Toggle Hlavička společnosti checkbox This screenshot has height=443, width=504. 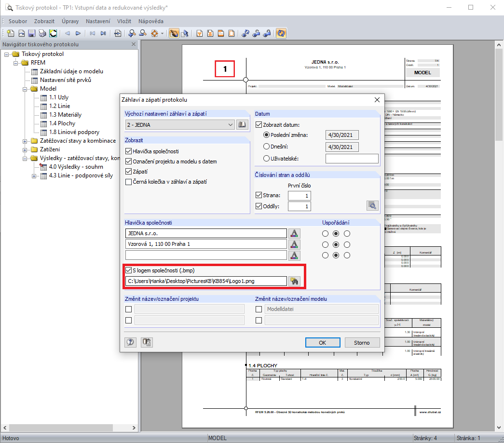[129, 151]
